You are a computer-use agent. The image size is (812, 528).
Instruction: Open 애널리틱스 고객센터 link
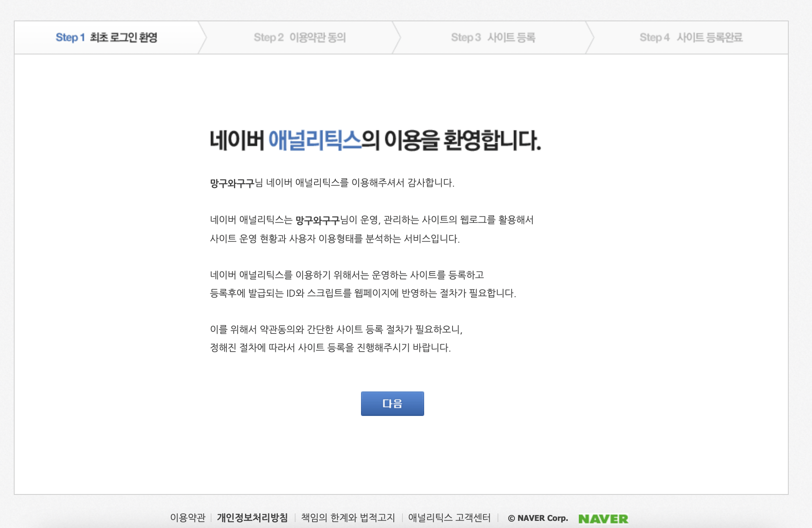click(449, 518)
